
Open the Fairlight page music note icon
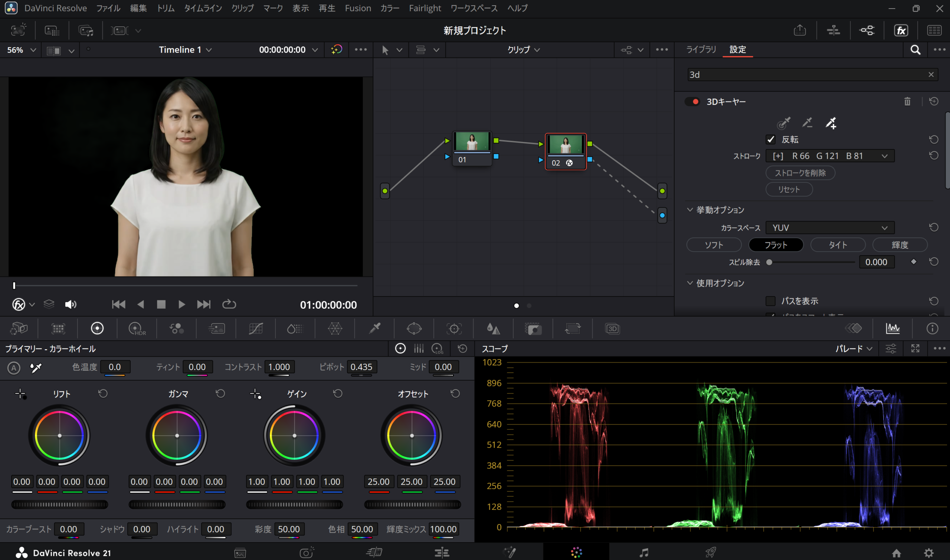click(643, 553)
